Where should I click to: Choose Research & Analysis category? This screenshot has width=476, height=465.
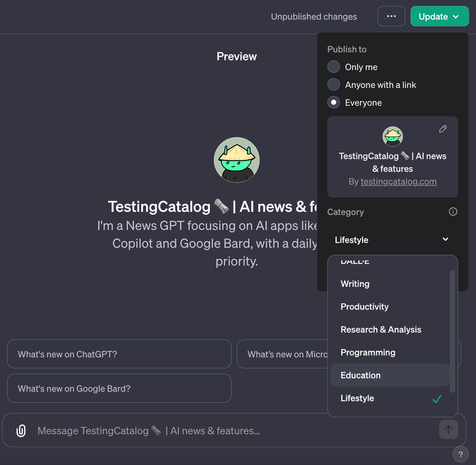pyautogui.click(x=381, y=329)
